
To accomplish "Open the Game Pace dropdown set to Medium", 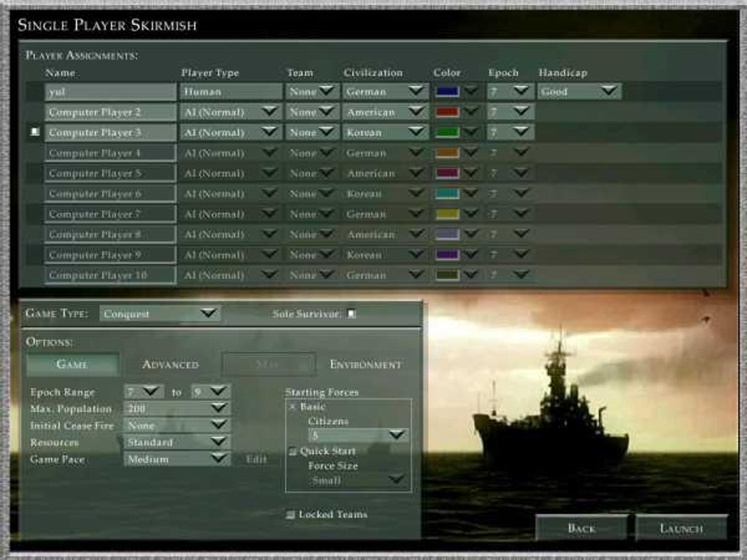I will (177, 459).
